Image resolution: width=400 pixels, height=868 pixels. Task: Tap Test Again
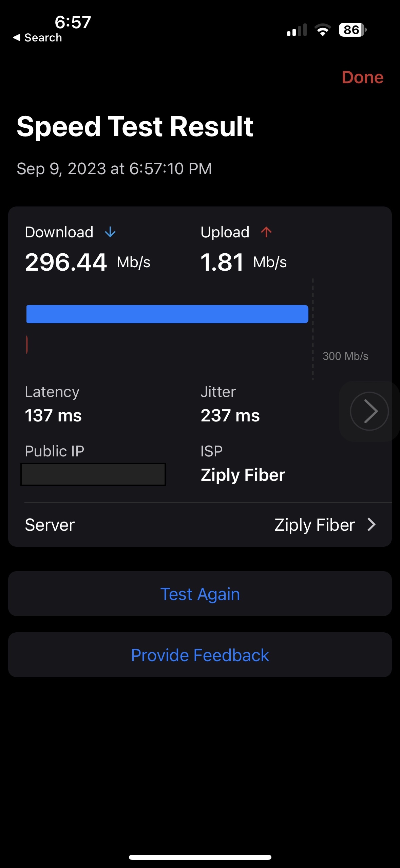pyautogui.click(x=200, y=594)
